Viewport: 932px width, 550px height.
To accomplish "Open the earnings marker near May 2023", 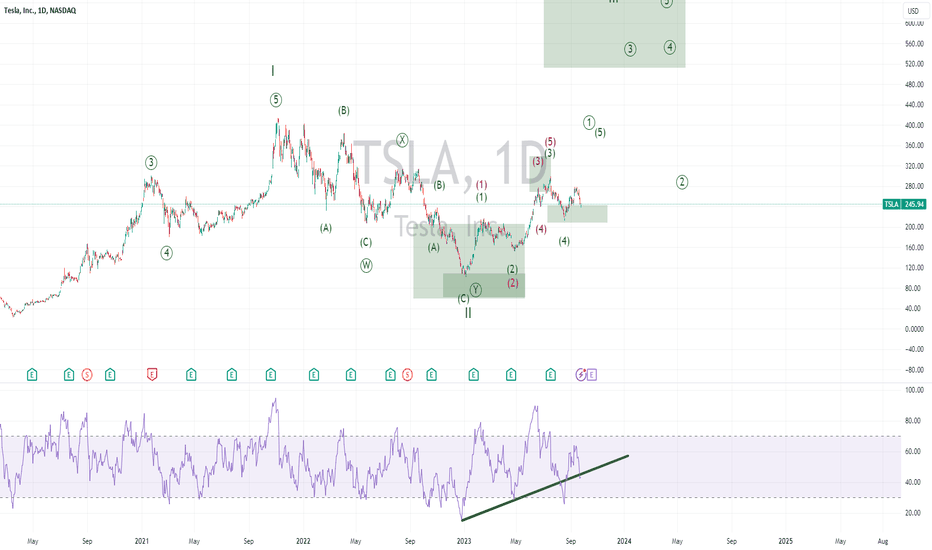I will (x=511, y=375).
